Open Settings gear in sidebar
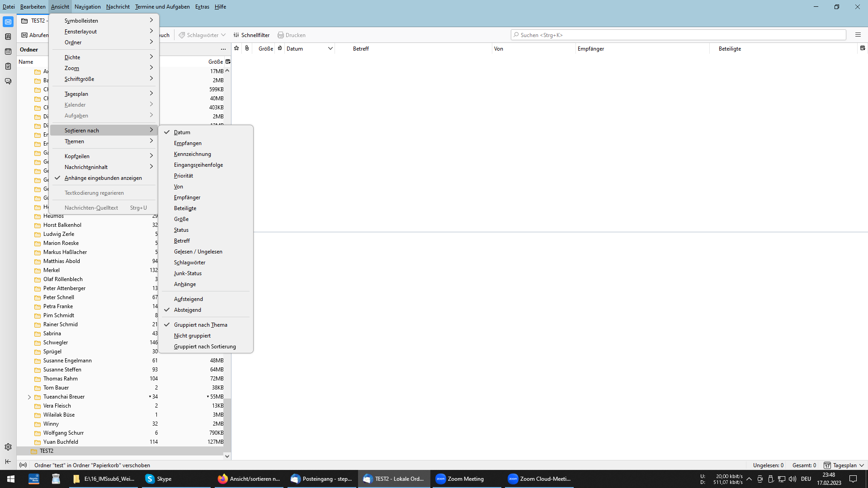Viewport: 868px width, 488px height. pyautogui.click(x=8, y=447)
